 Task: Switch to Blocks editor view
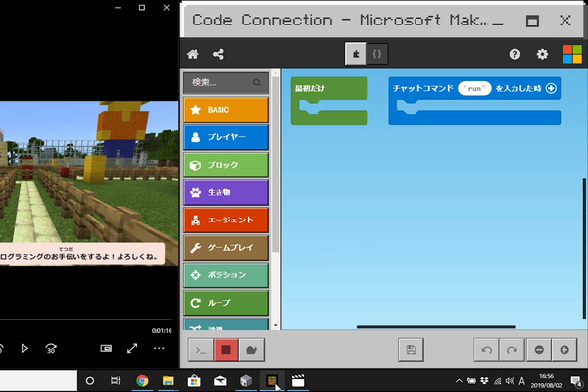click(356, 54)
